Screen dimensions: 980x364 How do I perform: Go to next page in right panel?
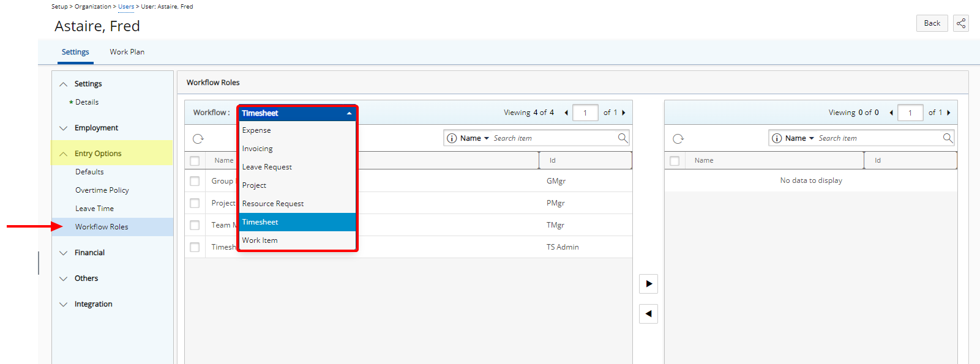coord(949,113)
